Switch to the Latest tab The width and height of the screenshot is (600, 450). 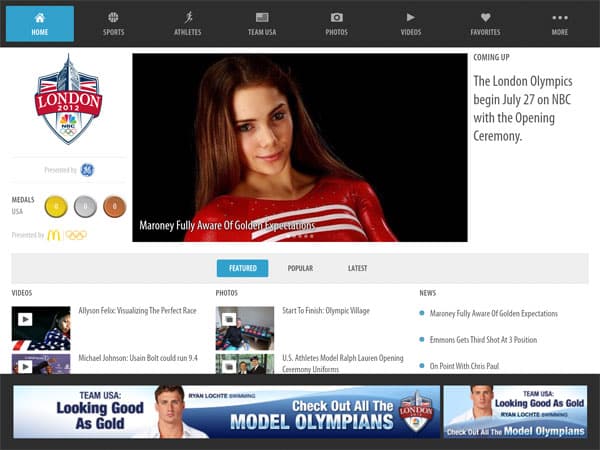tap(357, 268)
